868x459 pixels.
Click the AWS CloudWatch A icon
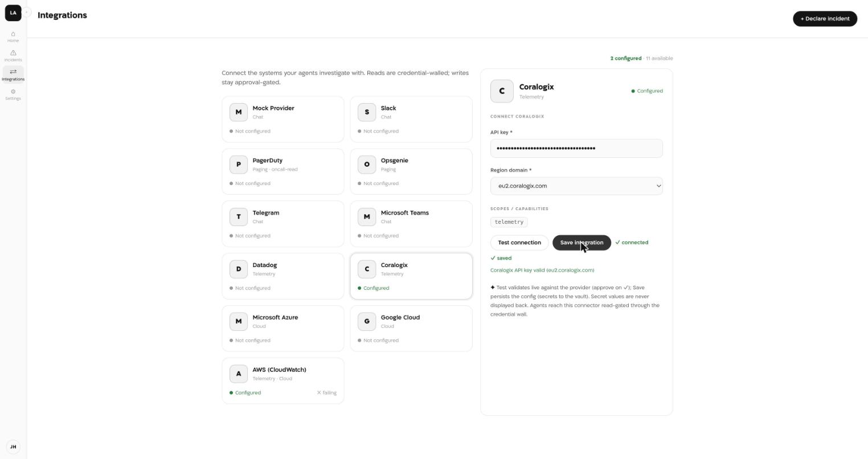[x=239, y=374]
